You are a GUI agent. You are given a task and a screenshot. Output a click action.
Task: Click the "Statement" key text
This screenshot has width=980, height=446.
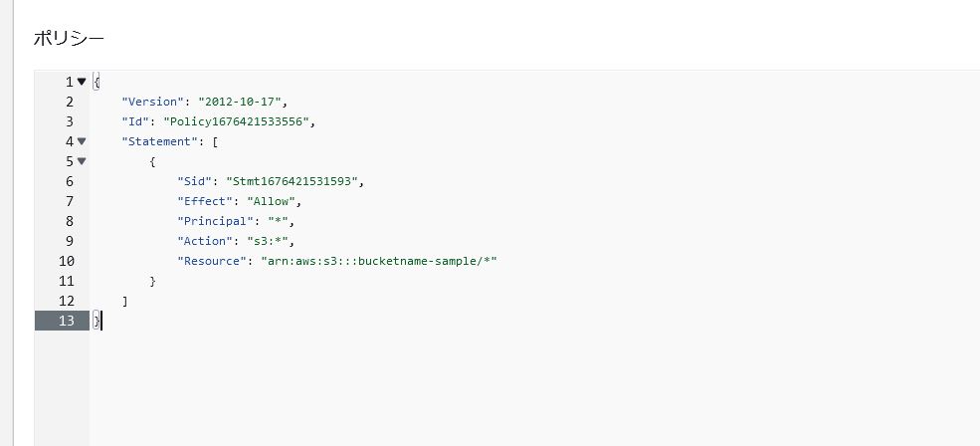(x=159, y=141)
